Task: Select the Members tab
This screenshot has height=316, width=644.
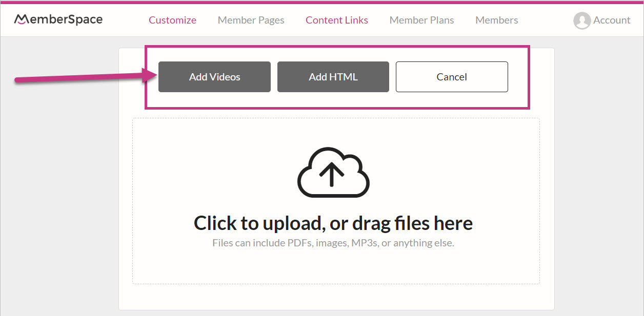Action: [x=496, y=20]
